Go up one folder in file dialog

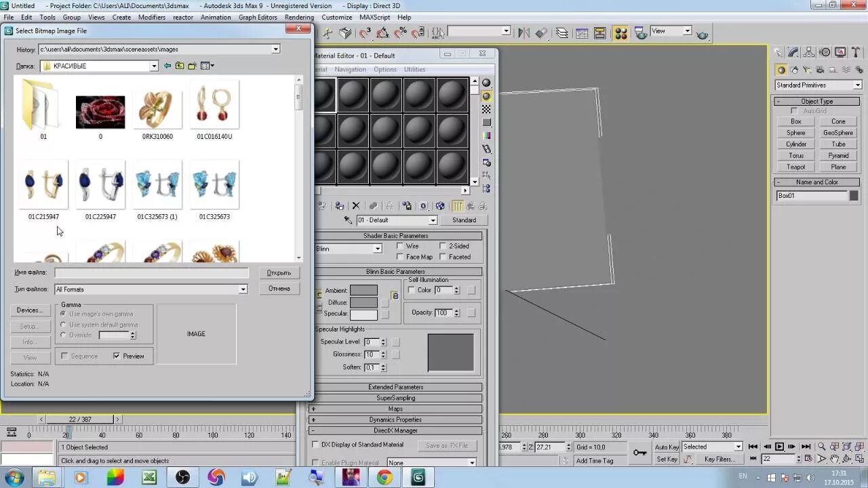pos(180,66)
